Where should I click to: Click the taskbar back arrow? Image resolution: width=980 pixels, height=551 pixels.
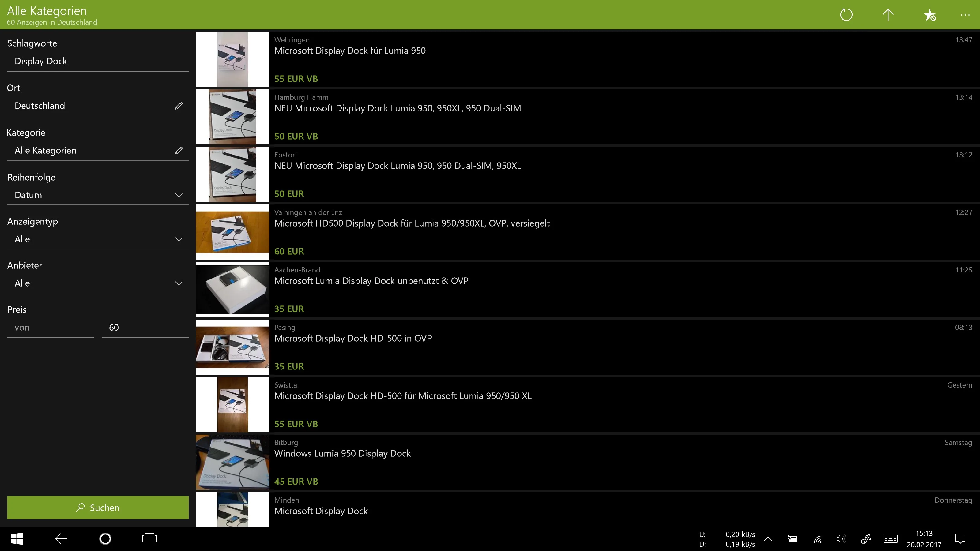tap(61, 539)
